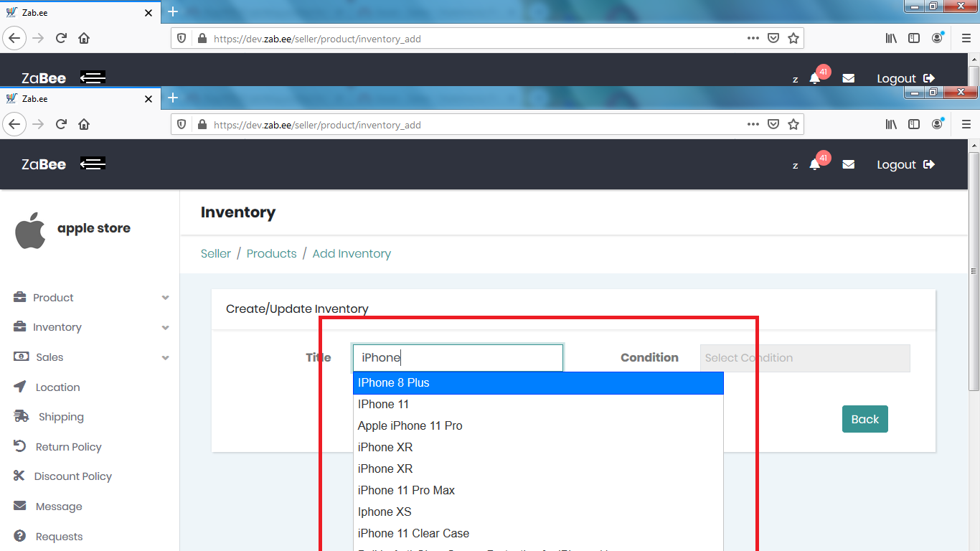Open Location via its arrow icon in sidebar
Image resolution: width=980 pixels, height=551 pixels.
pyautogui.click(x=20, y=387)
